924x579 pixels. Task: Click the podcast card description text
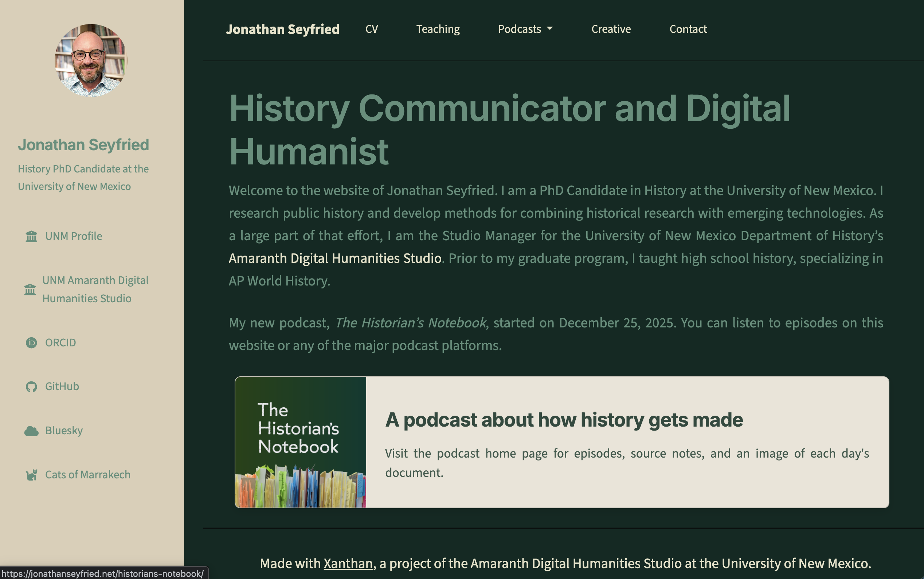click(627, 463)
